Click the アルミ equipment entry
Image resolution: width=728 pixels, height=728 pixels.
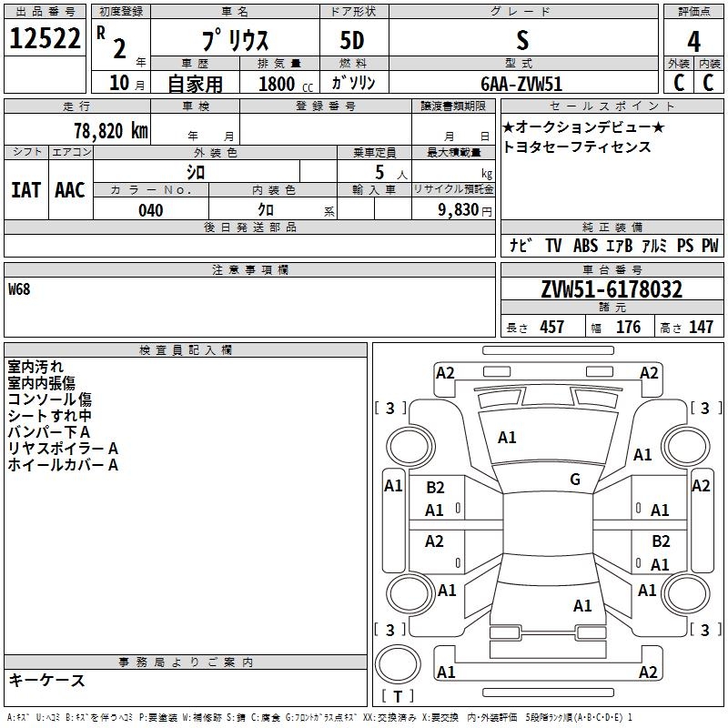654,245
